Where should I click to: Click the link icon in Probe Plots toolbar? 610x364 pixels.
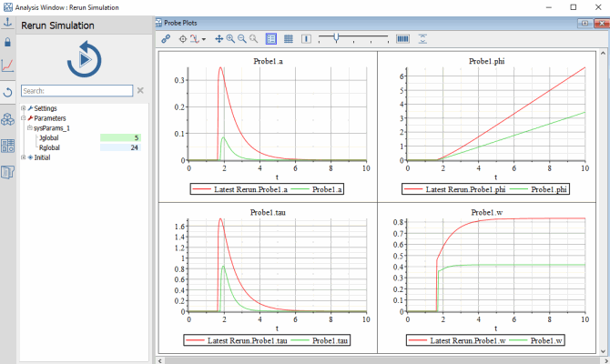click(165, 39)
